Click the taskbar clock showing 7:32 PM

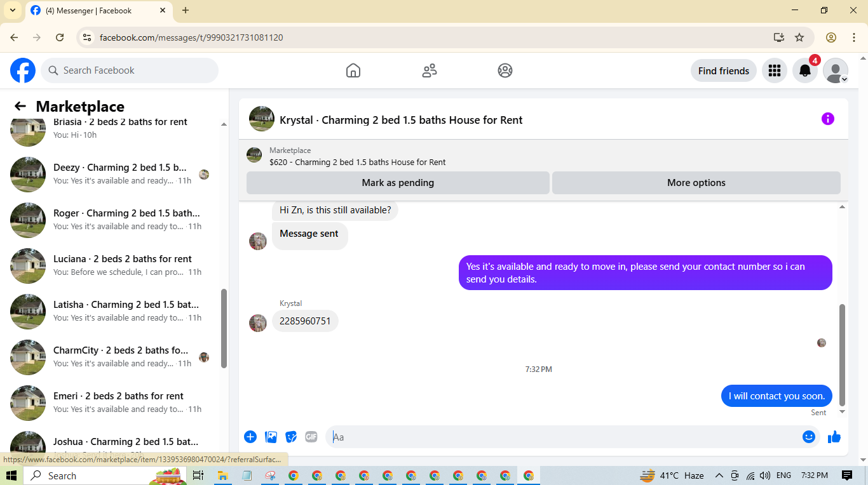point(815,475)
